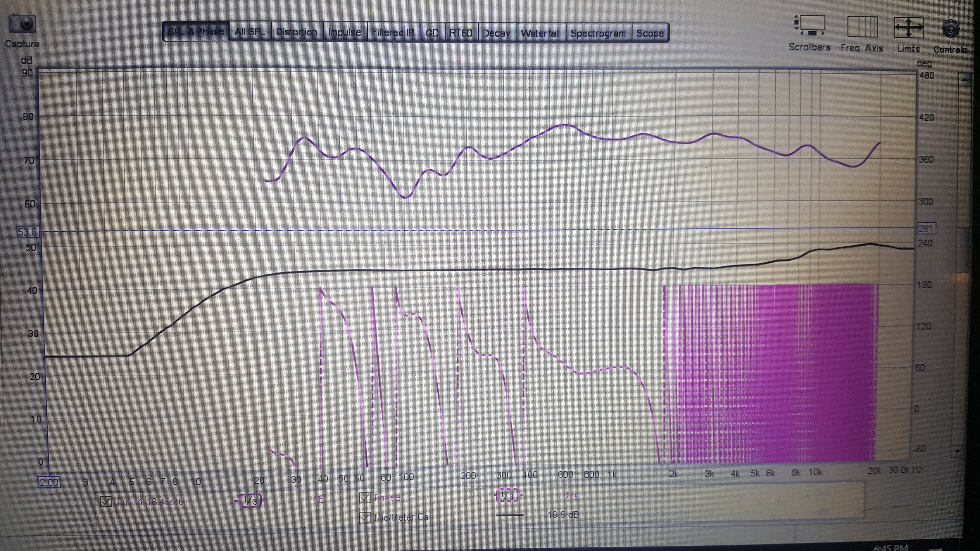
Task: Click the 30.0k Hz axis label
Action: 905,470
